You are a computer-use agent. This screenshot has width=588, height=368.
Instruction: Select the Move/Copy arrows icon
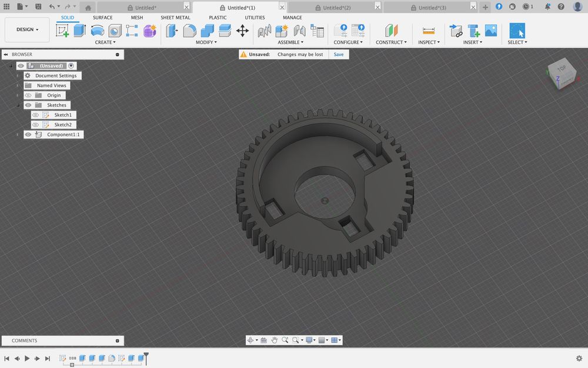point(243,31)
